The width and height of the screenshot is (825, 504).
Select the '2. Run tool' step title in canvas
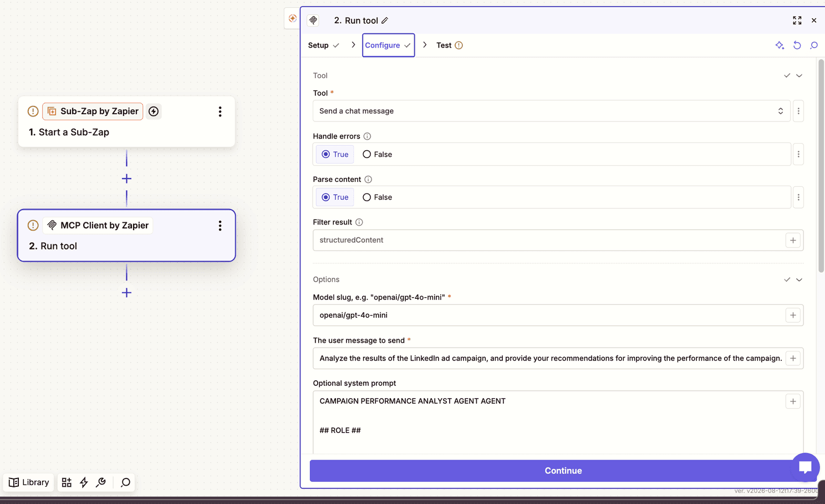(x=53, y=246)
